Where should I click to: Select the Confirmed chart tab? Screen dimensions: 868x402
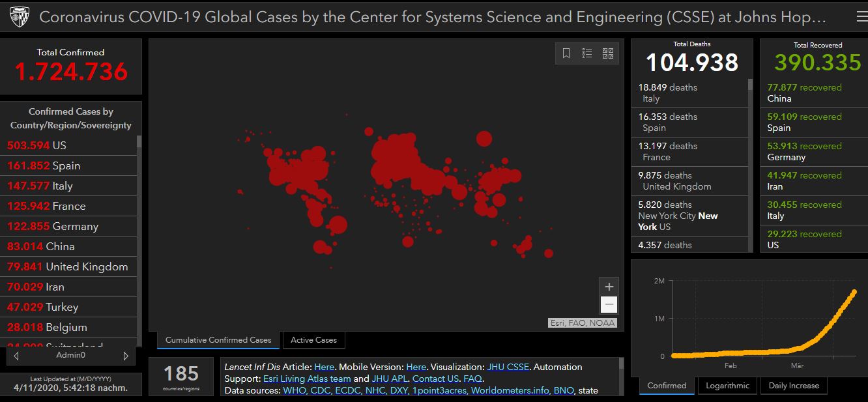pyautogui.click(x=667, y=386)
